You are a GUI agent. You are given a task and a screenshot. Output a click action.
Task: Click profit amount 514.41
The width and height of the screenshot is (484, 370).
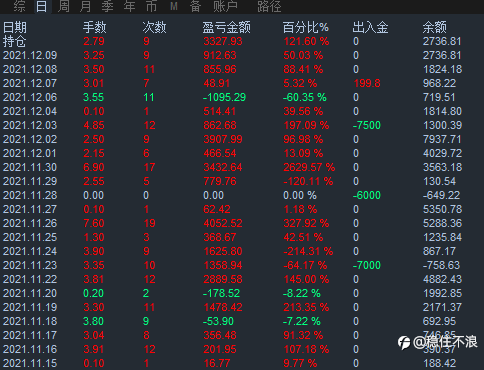pos(220,111)
